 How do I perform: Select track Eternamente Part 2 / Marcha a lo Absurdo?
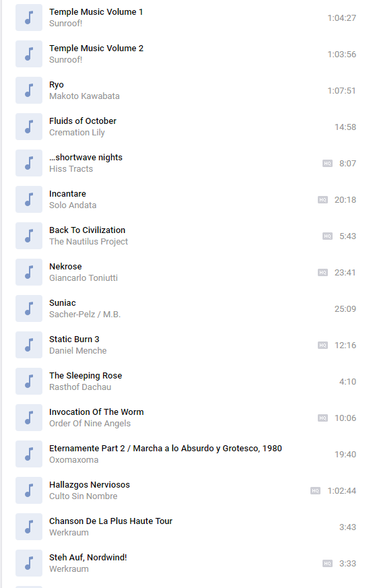(x=166, y=448)
